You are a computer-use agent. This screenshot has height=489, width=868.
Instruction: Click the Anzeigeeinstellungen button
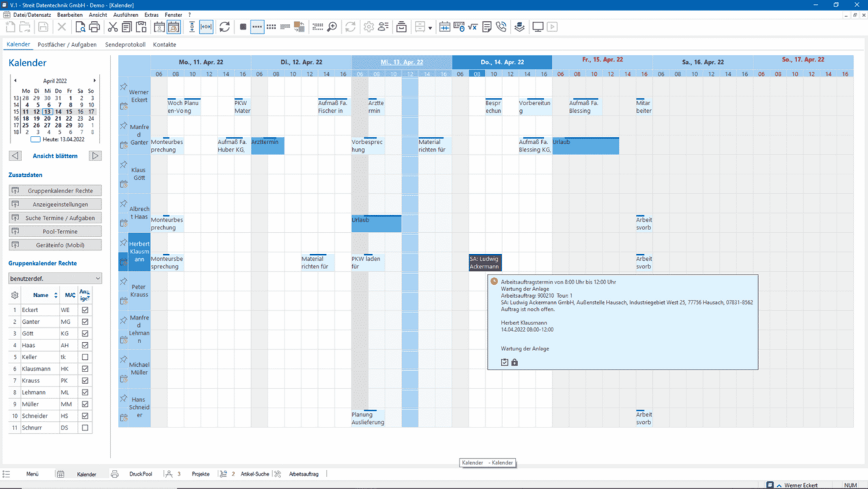[55, 204]
